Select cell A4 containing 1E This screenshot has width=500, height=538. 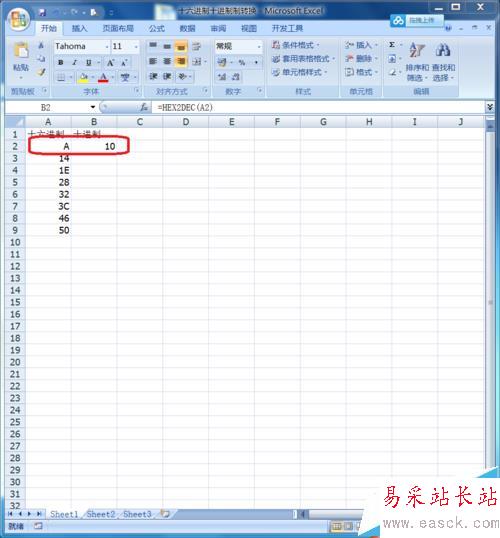[x=48, y=171]
